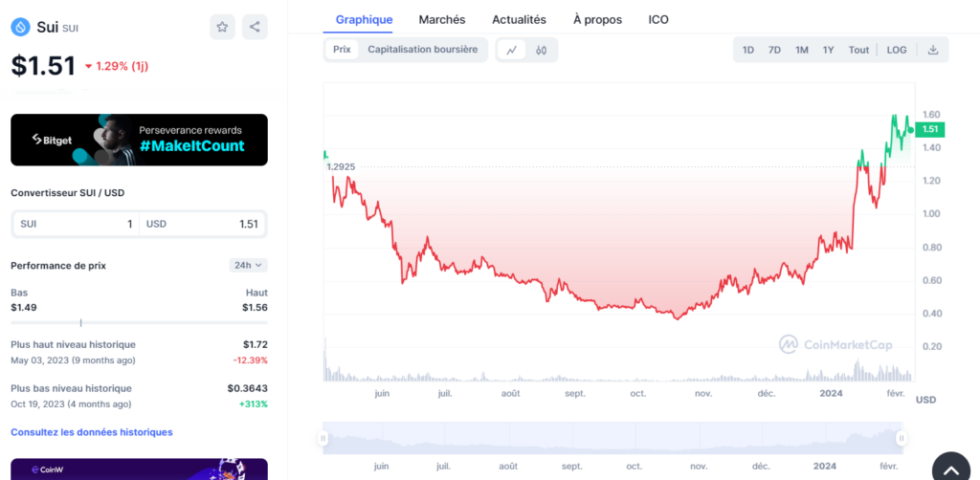
Task: Click the 2024 label on chart axis
Action: tap(832, 393)
